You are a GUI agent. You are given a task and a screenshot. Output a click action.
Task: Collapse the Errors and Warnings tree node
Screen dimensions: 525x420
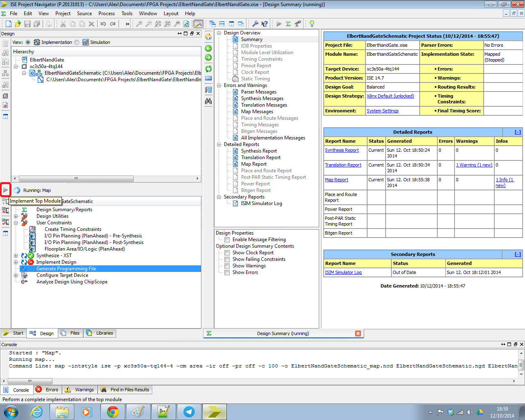click(x=219, y=85)
